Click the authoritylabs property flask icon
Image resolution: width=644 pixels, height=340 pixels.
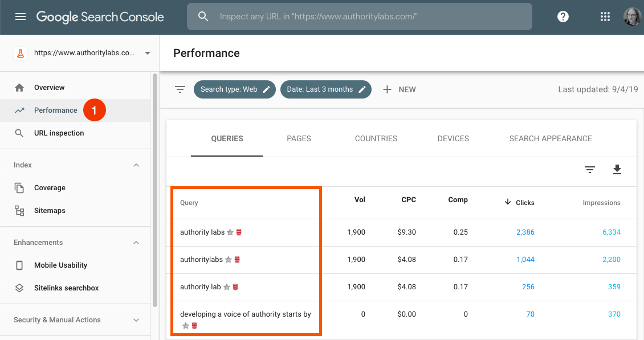pyautogui.click(x=21, y=54)
